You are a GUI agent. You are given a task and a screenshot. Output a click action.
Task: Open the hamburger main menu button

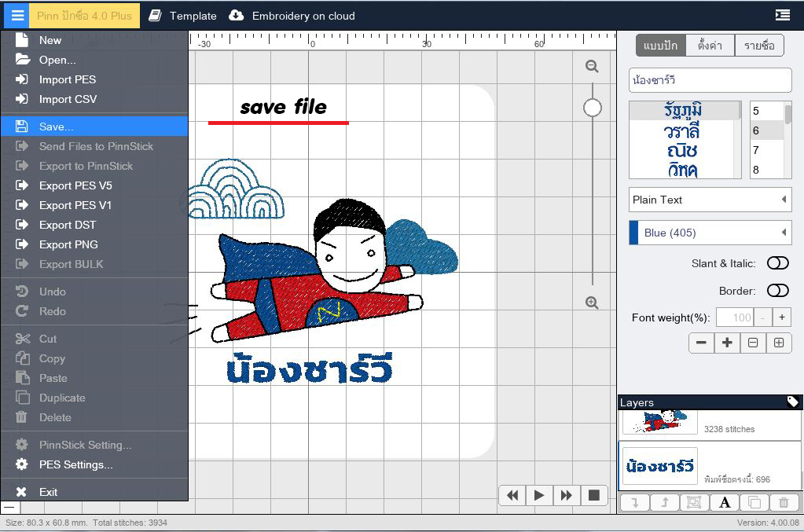17,16
